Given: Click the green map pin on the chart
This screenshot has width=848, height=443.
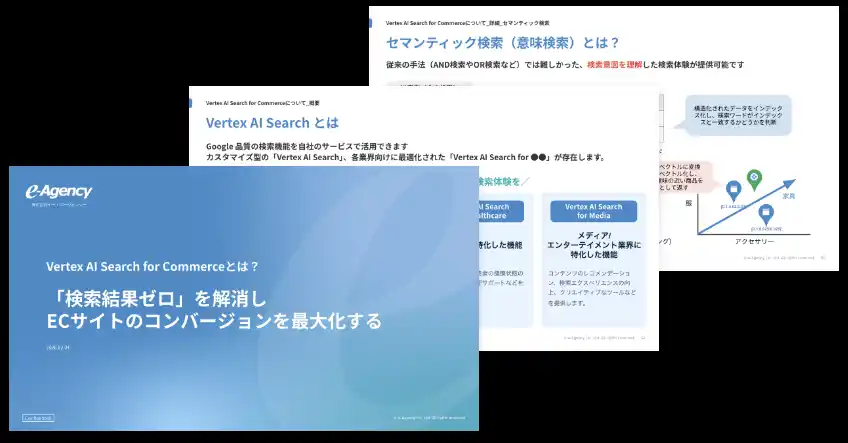Looking at the screenshot, I should (754, 180).
